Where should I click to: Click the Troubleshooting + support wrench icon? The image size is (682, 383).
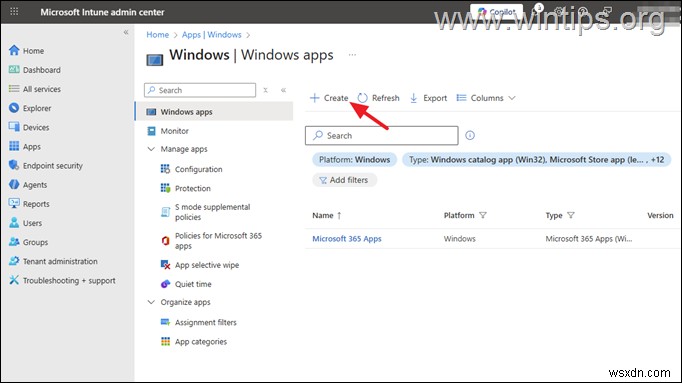pos(14,280)
